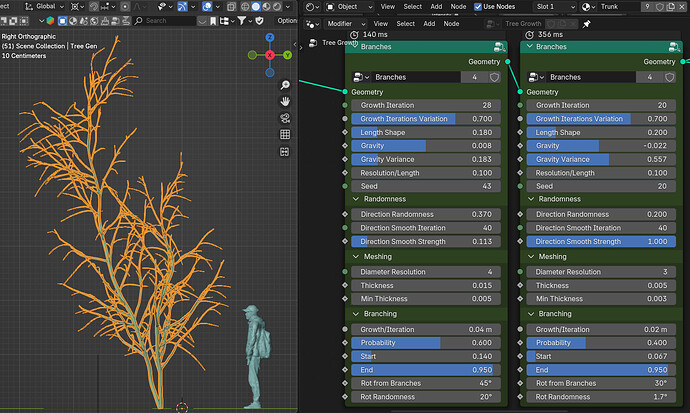Select rendered viewport shading mode
This screenshot has width=690, height=413.
pos(277,7)
